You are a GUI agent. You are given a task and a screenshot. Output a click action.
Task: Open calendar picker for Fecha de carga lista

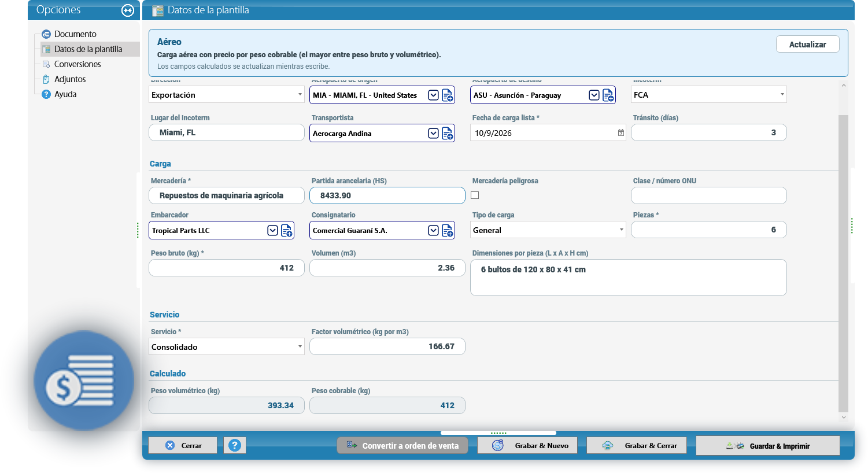[620, 133]
